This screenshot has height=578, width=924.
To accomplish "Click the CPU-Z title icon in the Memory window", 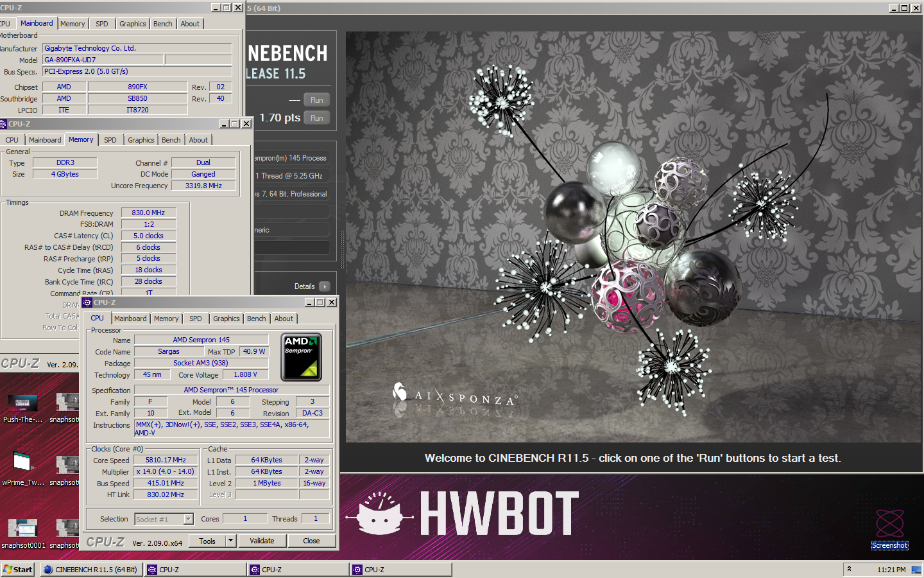I will (3, 124).
